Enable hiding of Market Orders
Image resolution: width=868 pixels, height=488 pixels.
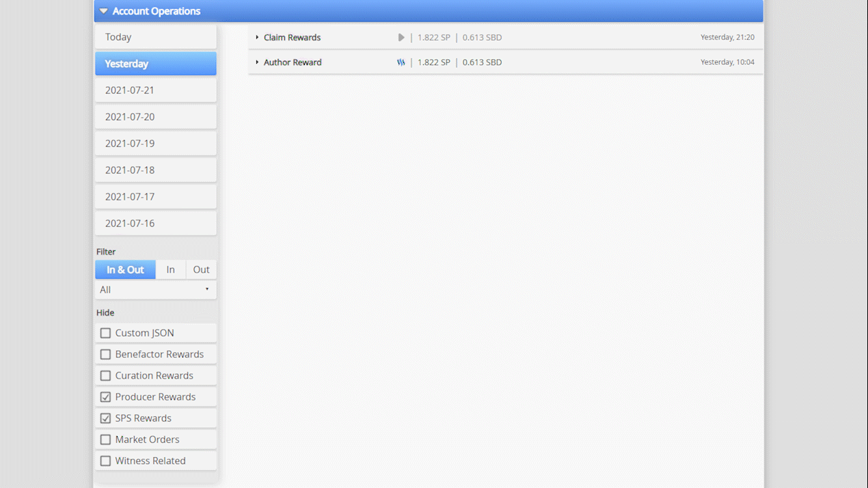(x=105, y=439)
